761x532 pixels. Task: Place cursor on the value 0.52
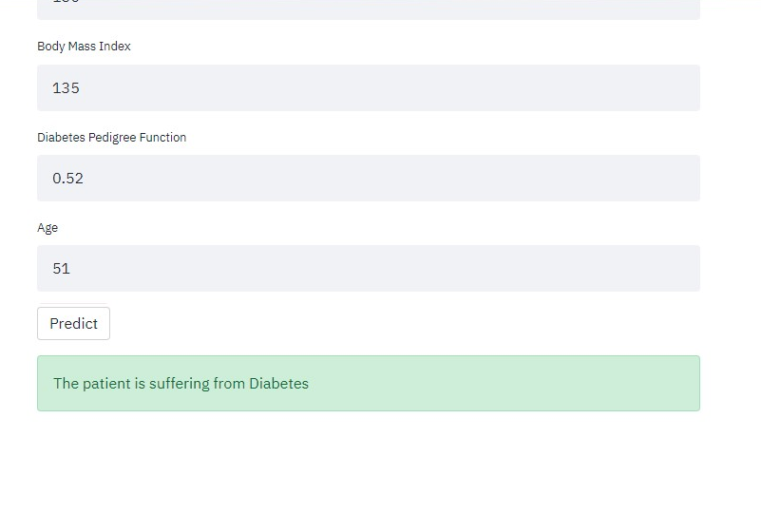(67, 179)
